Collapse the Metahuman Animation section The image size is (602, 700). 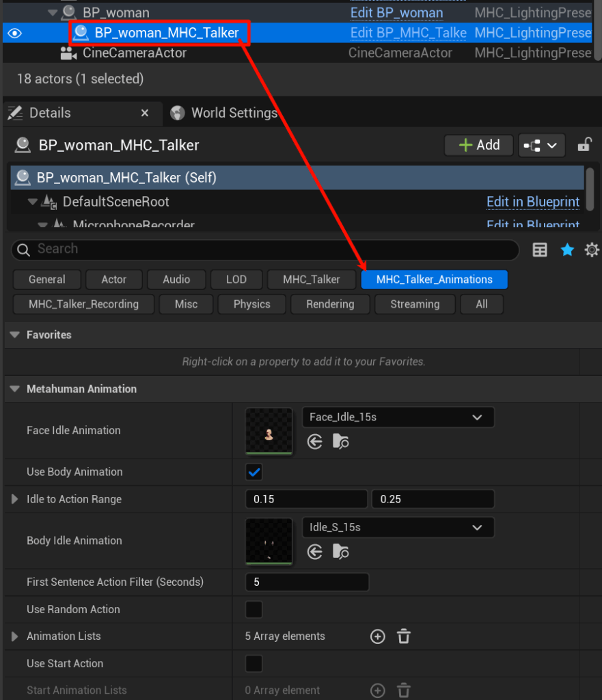tap(15, 389)
